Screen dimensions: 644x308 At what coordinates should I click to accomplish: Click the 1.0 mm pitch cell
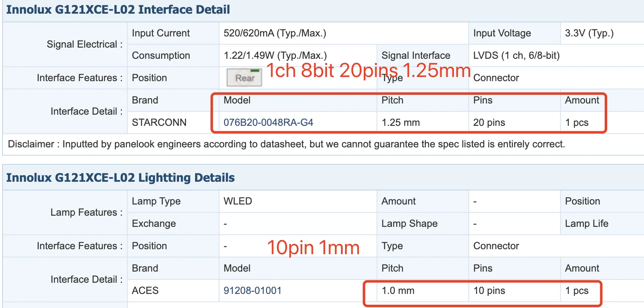(398, 291)
